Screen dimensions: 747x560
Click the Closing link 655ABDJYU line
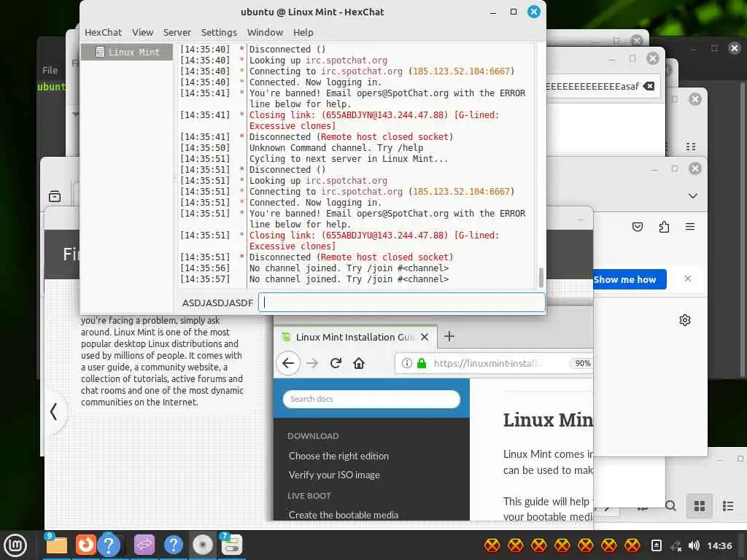click(374, 241)
